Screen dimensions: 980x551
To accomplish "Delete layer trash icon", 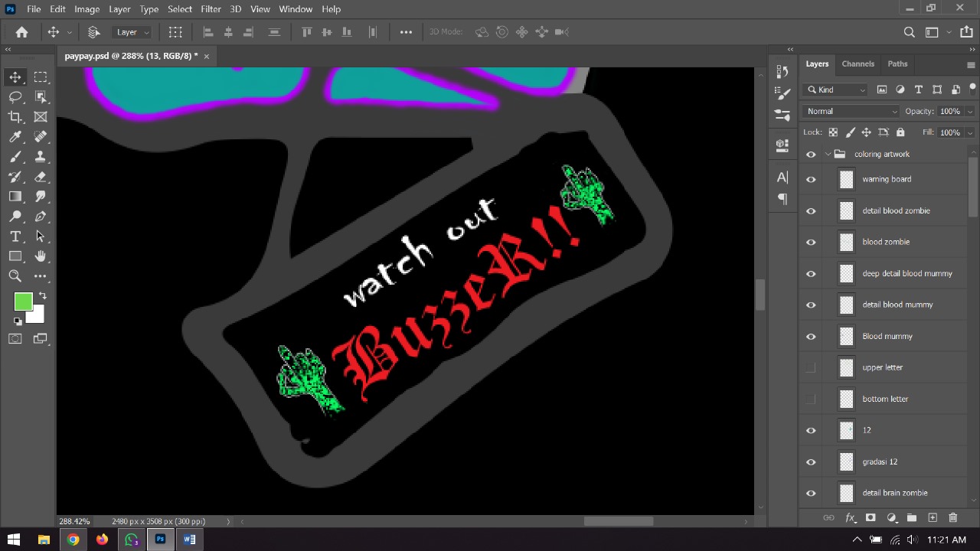I will coord(953,518).
